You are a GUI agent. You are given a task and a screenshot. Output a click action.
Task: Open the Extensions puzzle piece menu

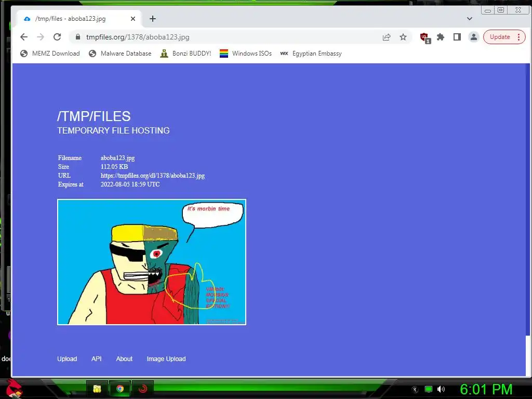(x=441, y=37)
